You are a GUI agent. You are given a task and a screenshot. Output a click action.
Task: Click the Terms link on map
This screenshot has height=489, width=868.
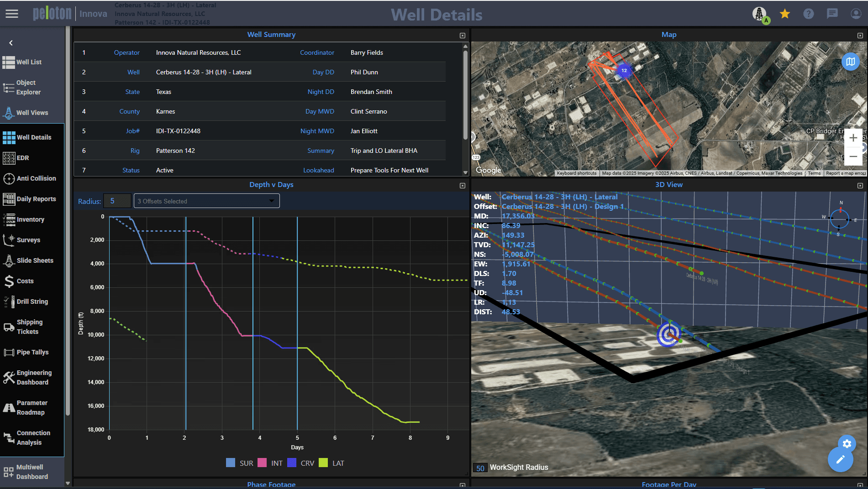[x=814, y=173]
